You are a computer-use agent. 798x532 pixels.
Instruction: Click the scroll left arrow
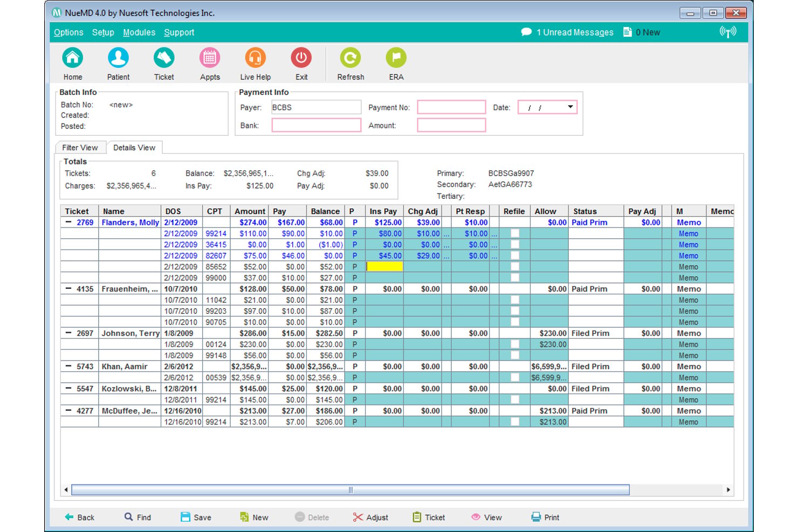coord(66,490)
